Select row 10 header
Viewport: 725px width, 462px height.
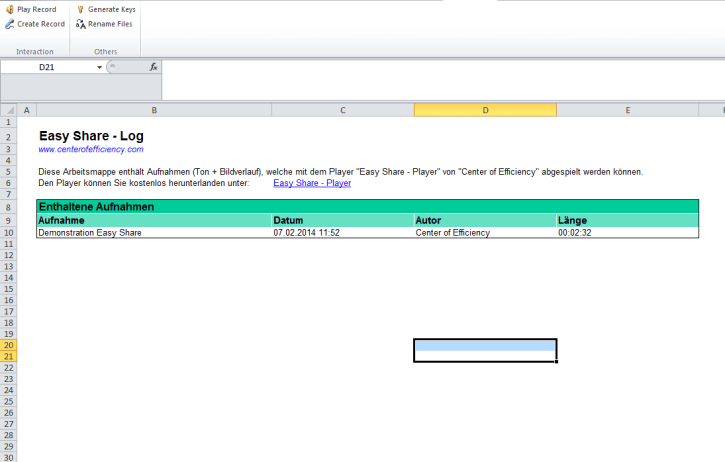(x=8, y=233)
